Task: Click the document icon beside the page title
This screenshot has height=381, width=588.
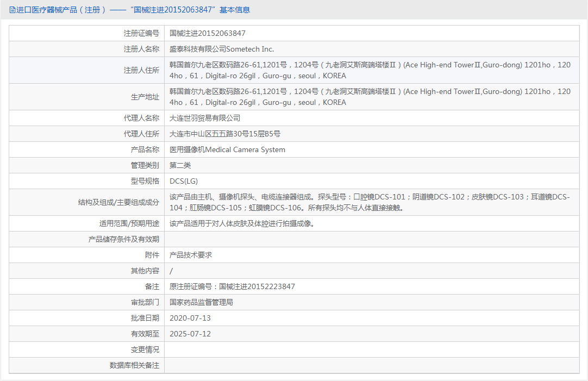Action: [12, 10]
